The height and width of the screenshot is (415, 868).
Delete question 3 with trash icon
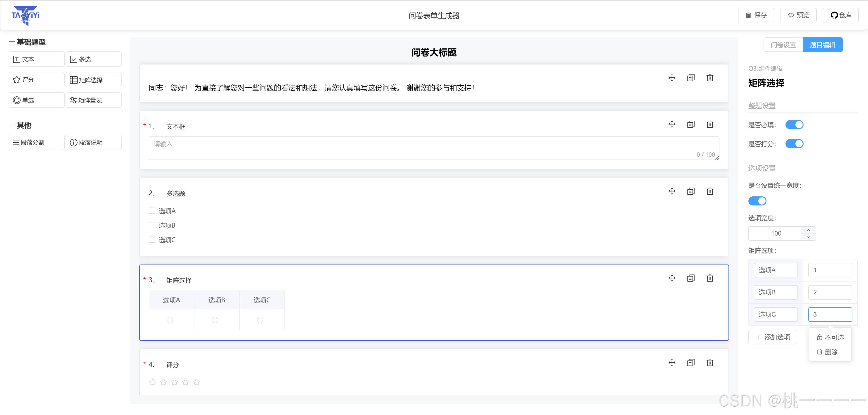point(710,278)
